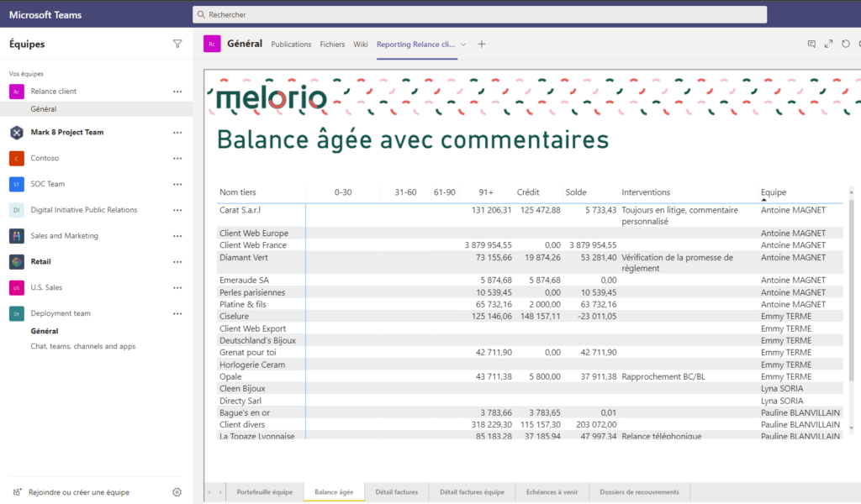Open more options for Contoso team
Image resolution: width=861 pixels, height=504 pixels.
tap(177, 158)
